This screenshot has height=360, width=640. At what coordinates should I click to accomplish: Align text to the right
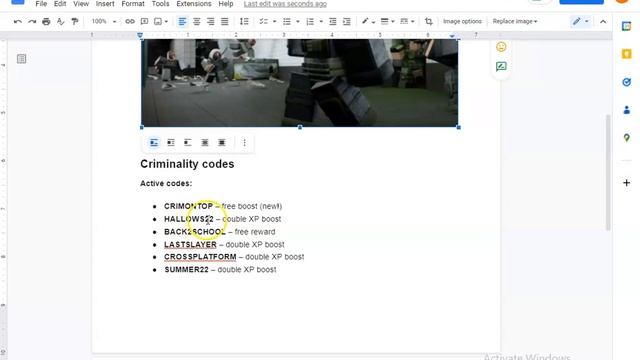tap(210, 21)
